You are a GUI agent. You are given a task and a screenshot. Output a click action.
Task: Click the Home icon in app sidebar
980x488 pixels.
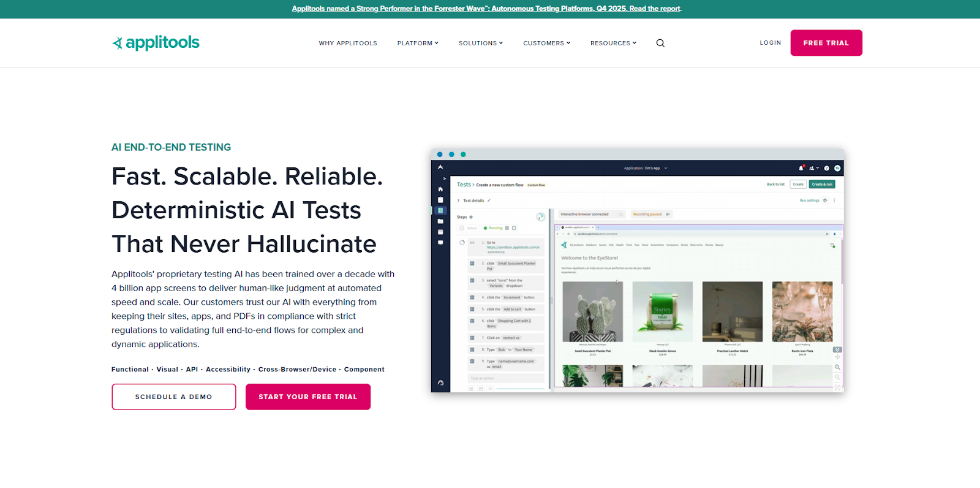tap(440, 189)
